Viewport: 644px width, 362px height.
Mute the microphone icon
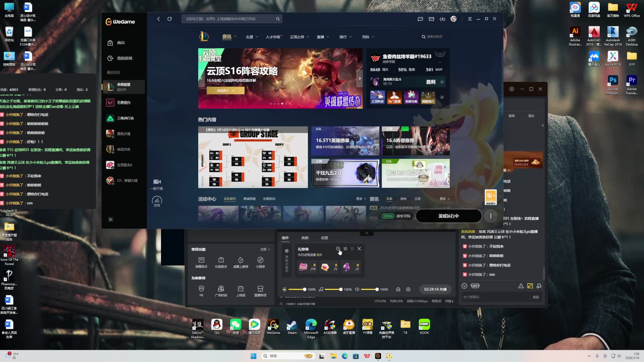pyautogui.click(x=284, y=289)
